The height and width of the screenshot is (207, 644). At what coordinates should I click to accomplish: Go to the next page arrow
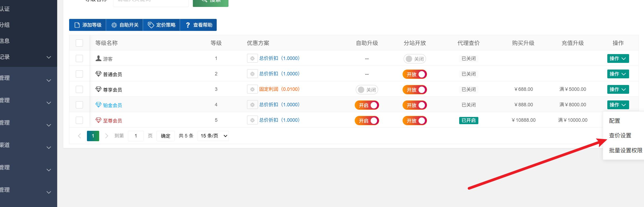pos(107,136)
